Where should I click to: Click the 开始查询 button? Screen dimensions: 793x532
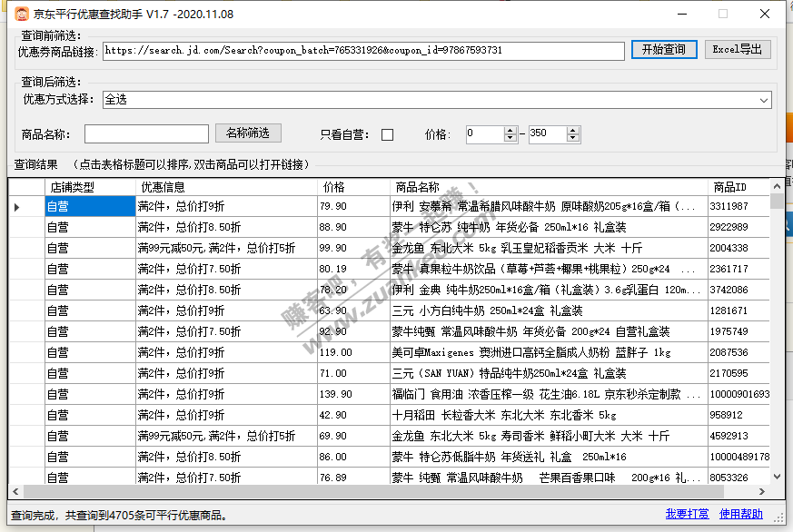click(x=663, y=50)
